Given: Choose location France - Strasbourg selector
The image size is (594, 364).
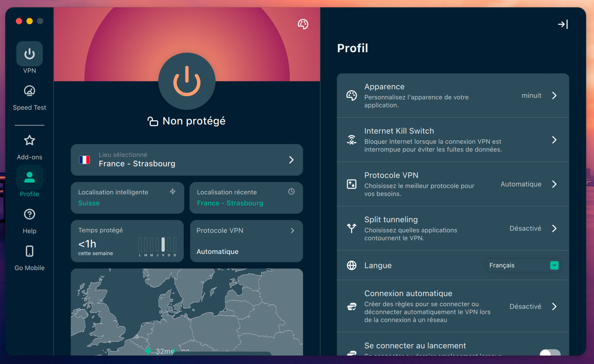Looking at the screenshot, I should coord(187,160).
